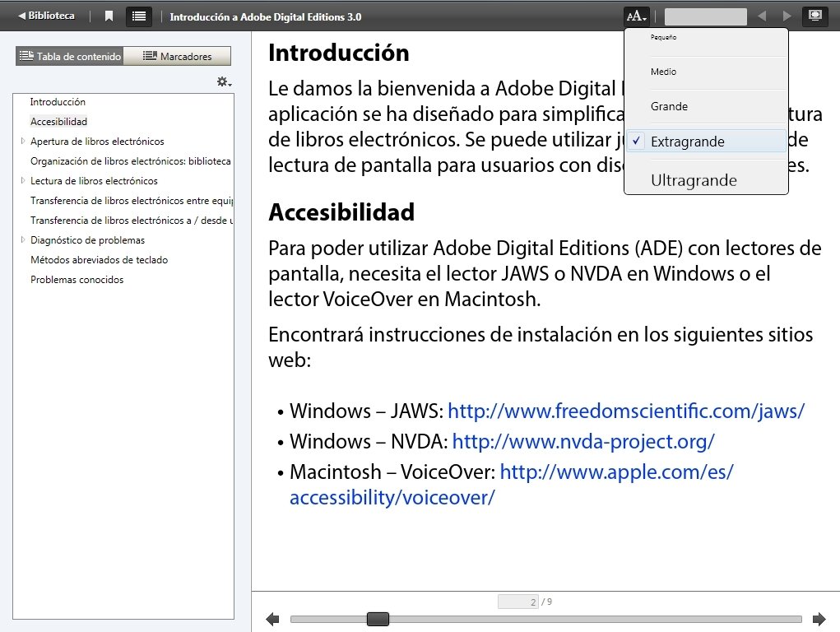This screenshot has height=632, width=840.
Task: Click the Accesibilidad heading in the page
Action: point(341,212)
